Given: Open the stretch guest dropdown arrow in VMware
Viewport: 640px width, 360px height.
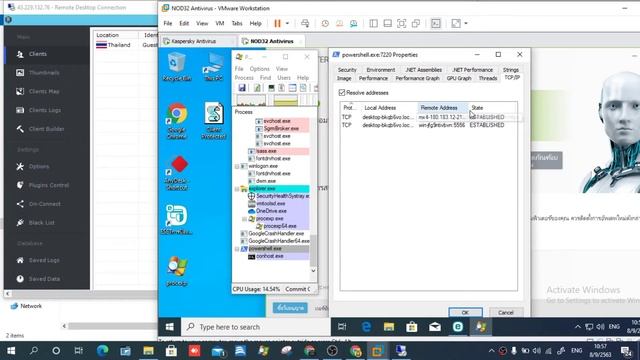Looking at the screenshot, I should click(466, 24).
